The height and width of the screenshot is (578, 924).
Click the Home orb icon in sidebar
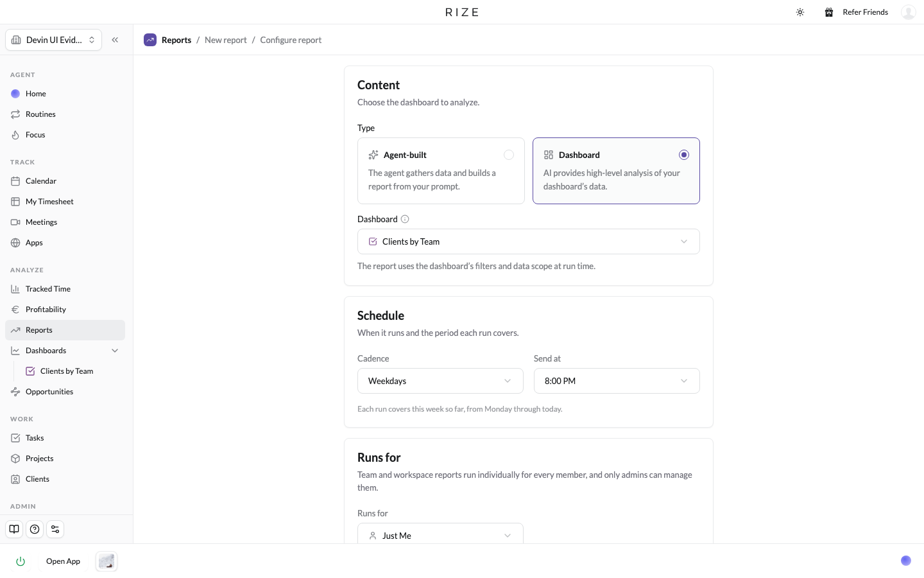point(15,94)
